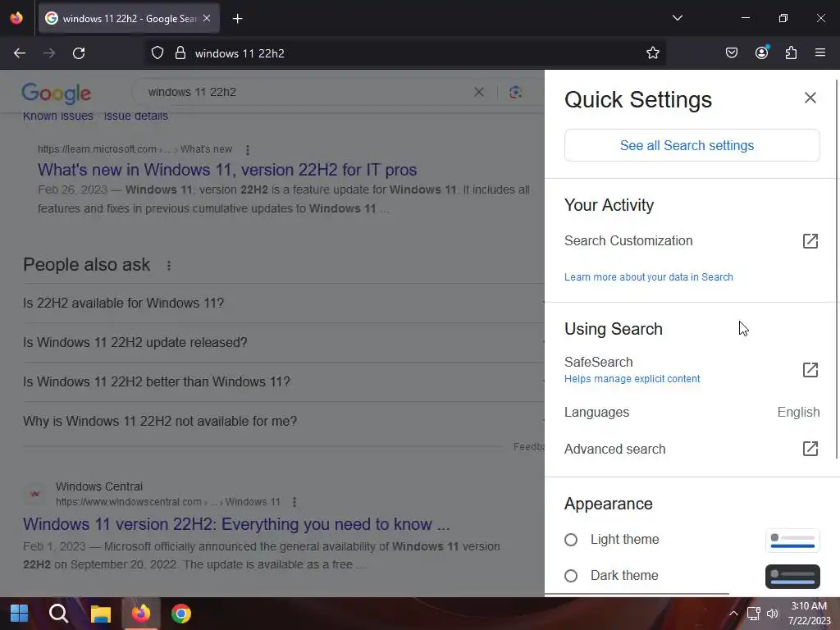The image size is (840, 630).
Task: Open Windows Start menu
Action: pyautogui.click(x=20, y=614)
